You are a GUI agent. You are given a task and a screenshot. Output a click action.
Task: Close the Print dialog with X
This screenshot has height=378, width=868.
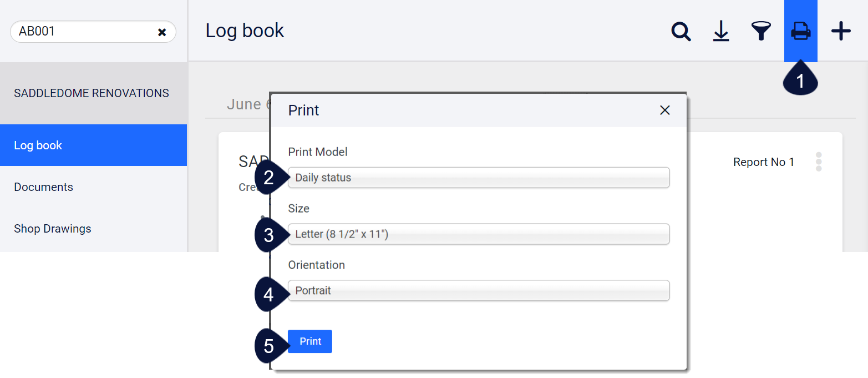[665, 110]
